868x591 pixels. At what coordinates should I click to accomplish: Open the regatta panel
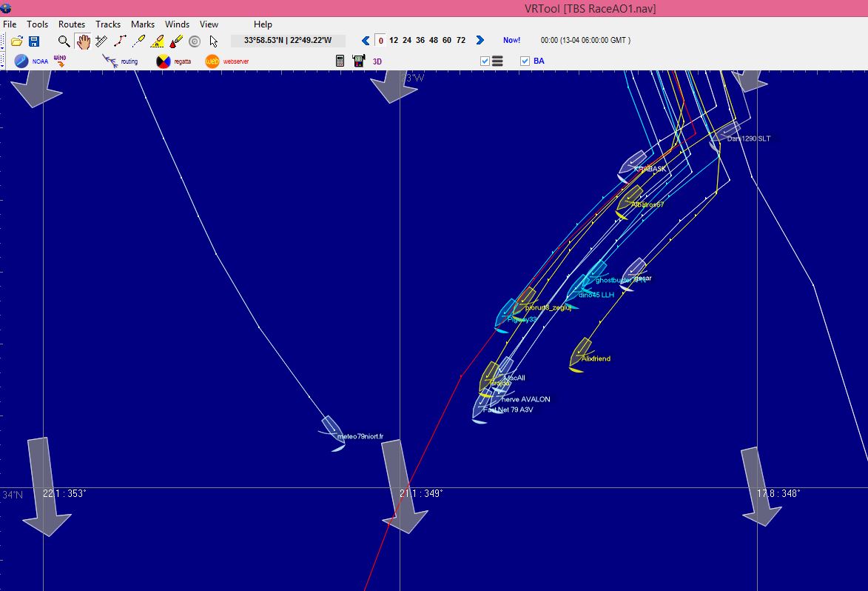[x=173, y=61]
